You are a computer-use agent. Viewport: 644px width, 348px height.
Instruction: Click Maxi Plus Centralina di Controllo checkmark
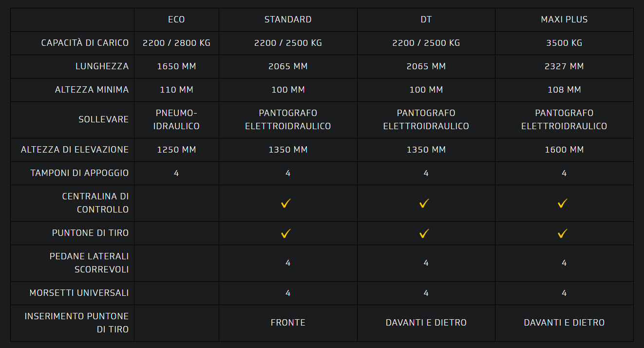click(563, 203)
